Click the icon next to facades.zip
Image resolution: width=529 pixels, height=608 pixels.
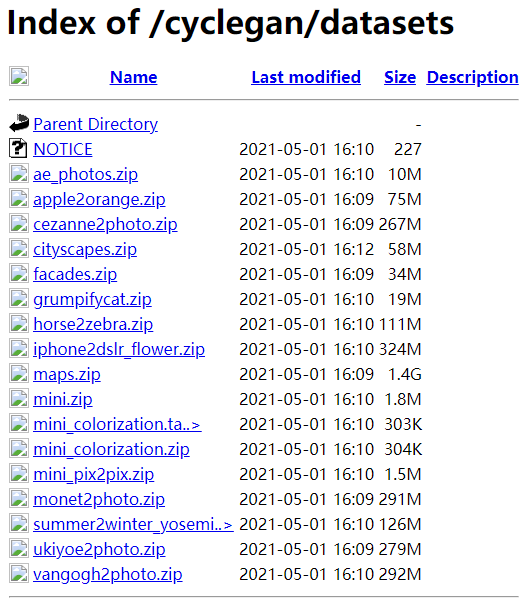[19, 274]
